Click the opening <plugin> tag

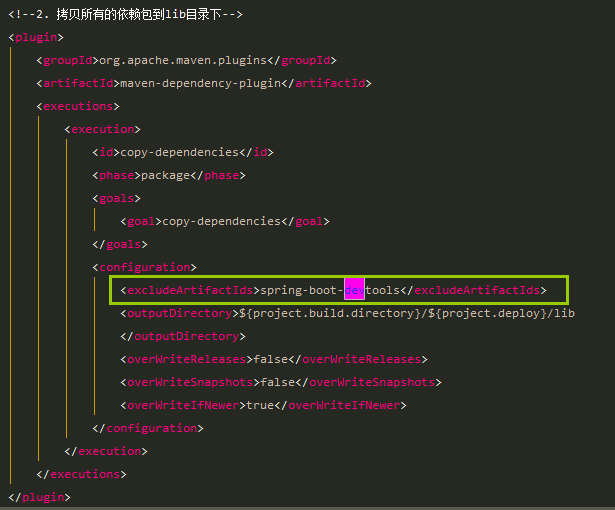36,37
